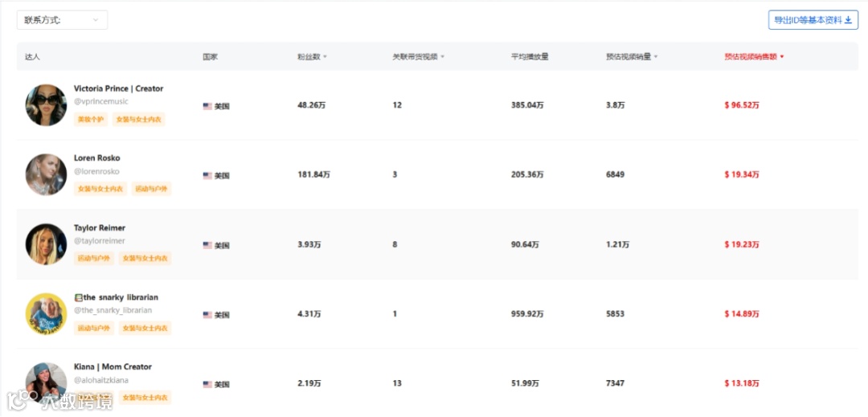Sort by 关联带货视频 column arrow
Image resolution: width=868 pixels, height=417 pixels.
(443, 57)
